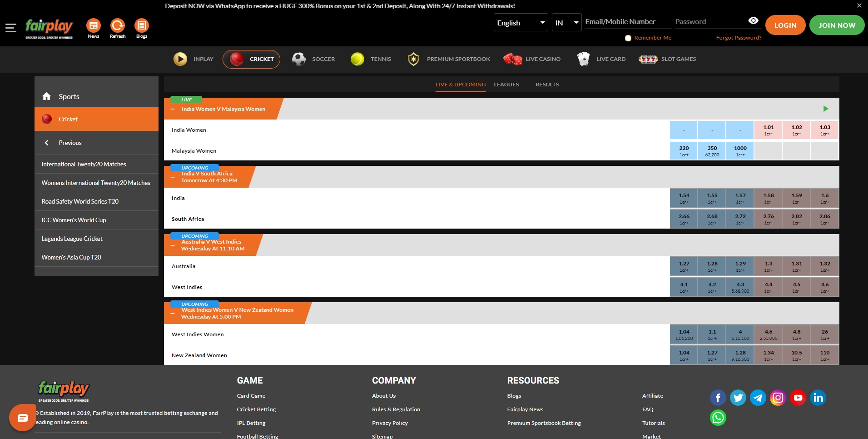The height and width of the screenshot is (439, 868).
Task: Open the Telegram social icon
Action: (x=758, y=398)
